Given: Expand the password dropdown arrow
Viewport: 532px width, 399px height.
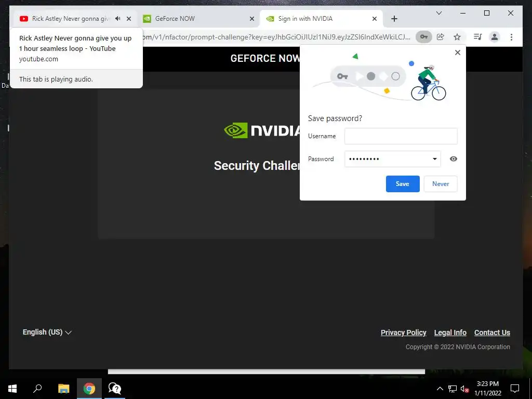Looking at the screenshot, I should 435,159.
